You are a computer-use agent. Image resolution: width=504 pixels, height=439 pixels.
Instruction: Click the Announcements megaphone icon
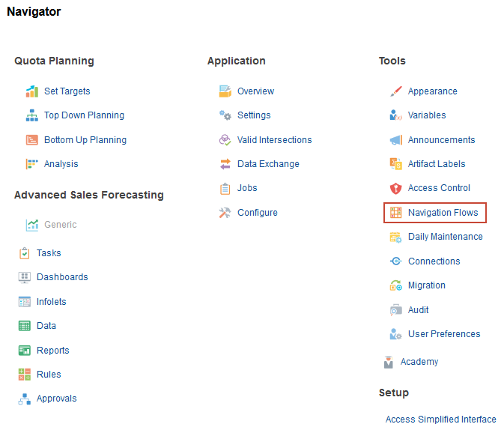point(396,140)
